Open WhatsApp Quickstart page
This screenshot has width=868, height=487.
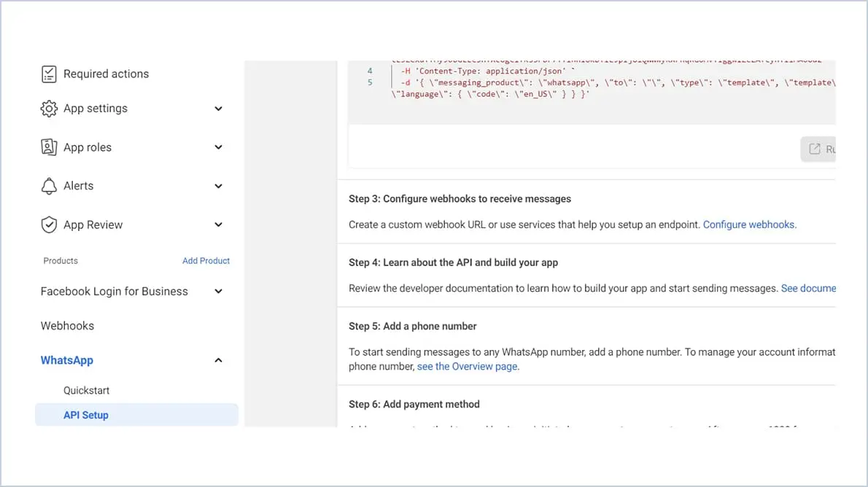[x=86, y=390]
